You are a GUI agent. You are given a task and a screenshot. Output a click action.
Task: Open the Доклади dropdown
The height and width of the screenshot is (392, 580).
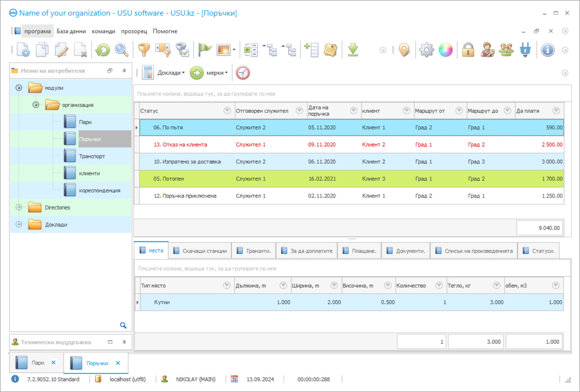click(171, 73)
